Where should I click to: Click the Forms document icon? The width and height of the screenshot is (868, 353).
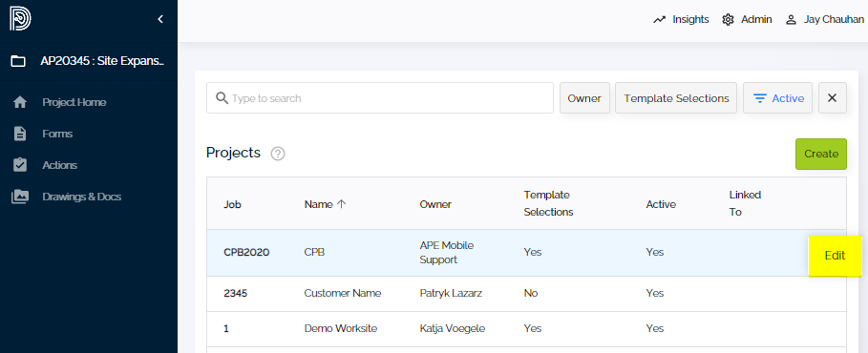[20, 134]
